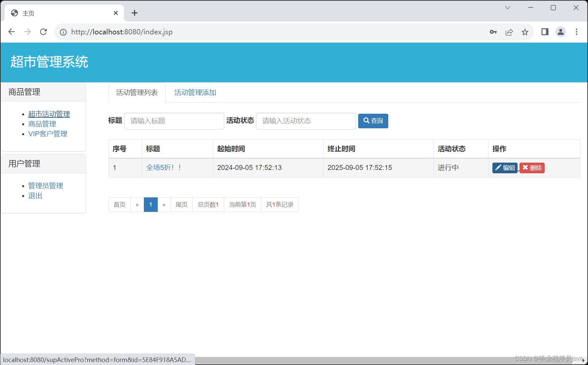This screenshot has width=588, height=365.
Task: Go back with the browser back arrow
Action: tap(12, 32)
